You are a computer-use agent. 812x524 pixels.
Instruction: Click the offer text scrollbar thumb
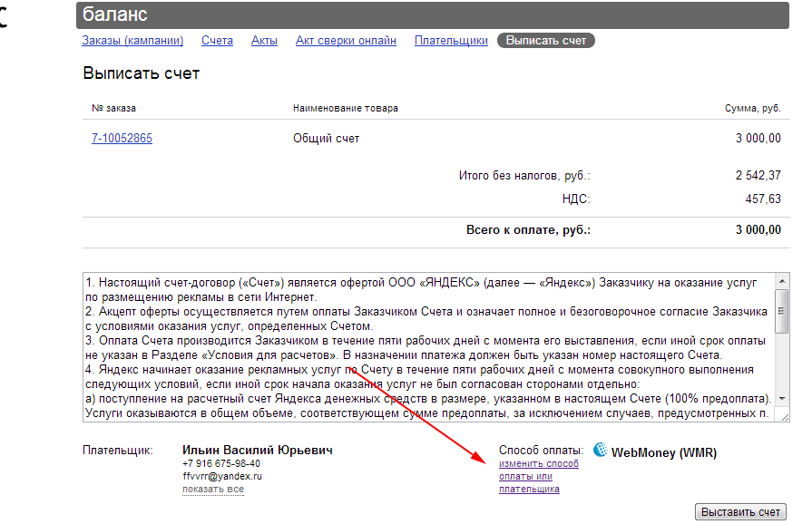click(x=782, y=311)
